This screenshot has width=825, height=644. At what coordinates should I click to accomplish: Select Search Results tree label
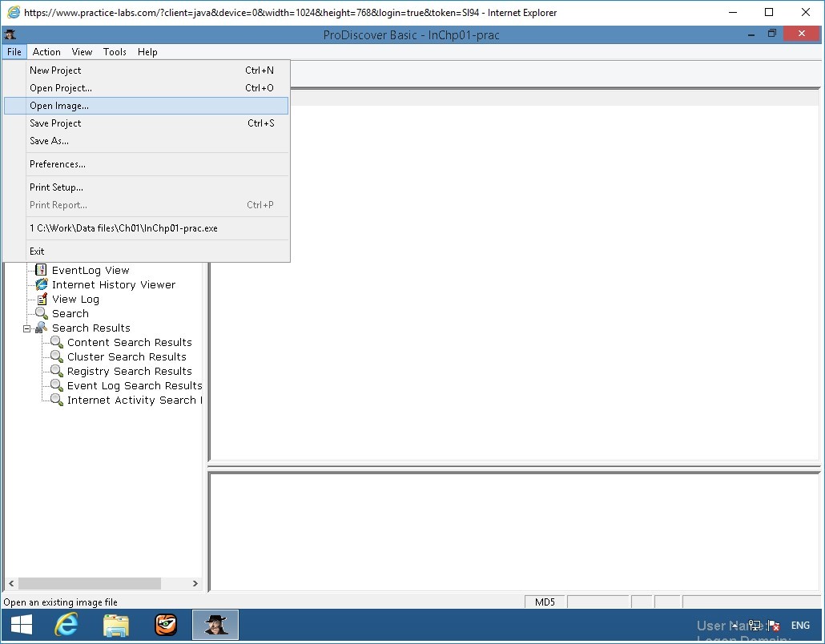point(91,328)
